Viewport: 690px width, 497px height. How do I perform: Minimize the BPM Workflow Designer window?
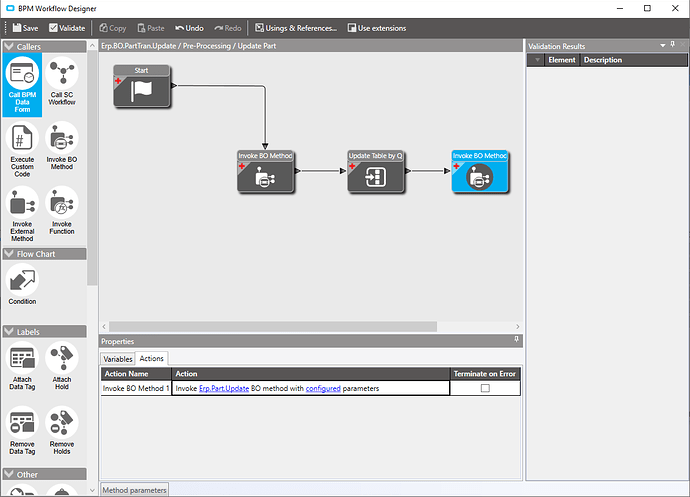point(620,8)
